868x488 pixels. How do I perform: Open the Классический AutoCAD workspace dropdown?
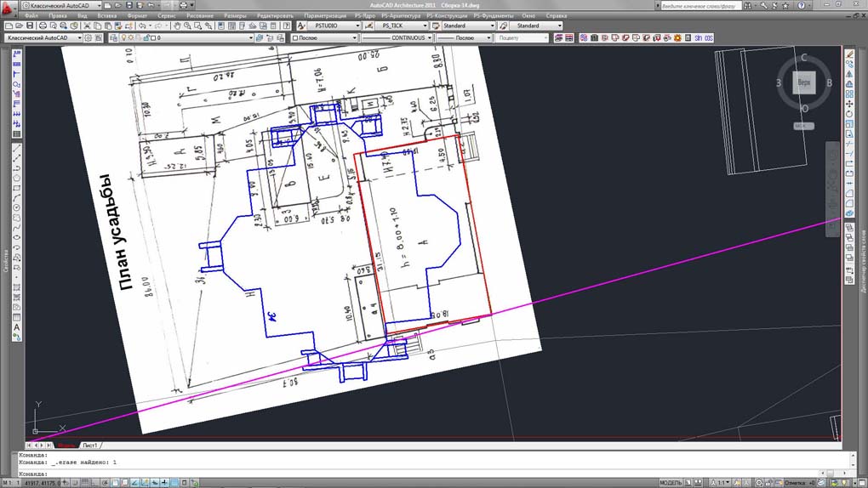[43, 38]
